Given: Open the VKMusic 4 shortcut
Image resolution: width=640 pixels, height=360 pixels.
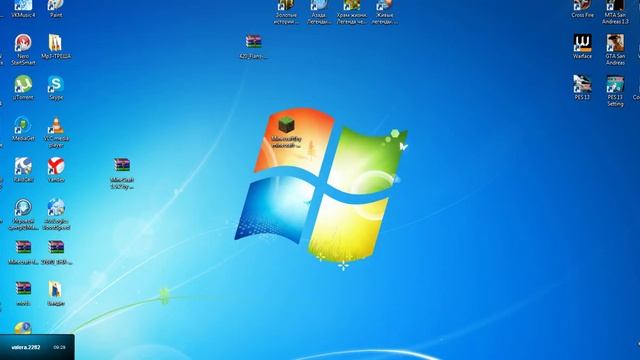Looking at the screenshot, I should 23,8.
